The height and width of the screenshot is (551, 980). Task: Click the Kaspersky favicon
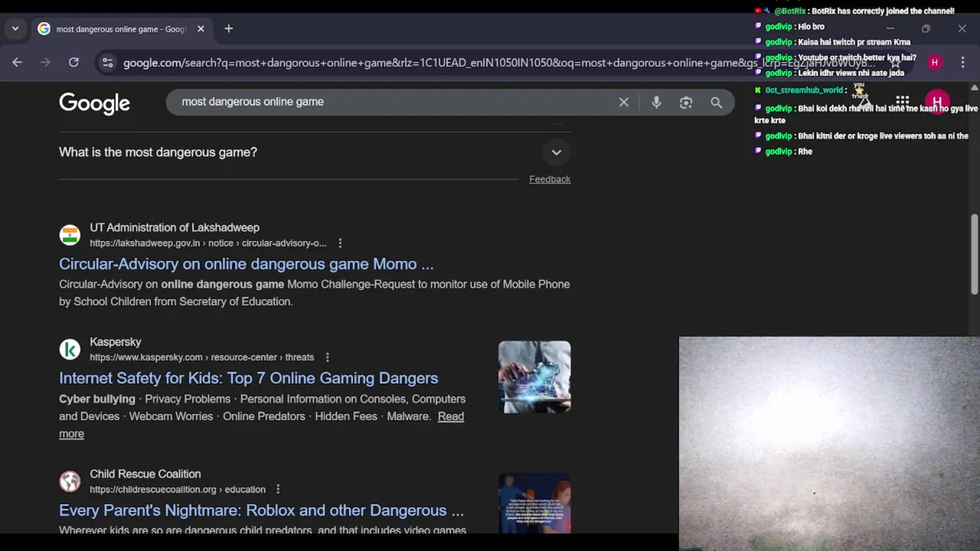tap(70, 350)
